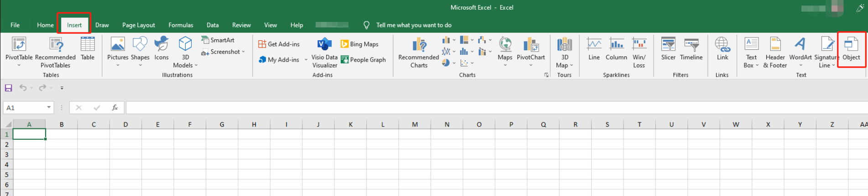
Task: Open the WordArt gallery
Action: [800, 52]
